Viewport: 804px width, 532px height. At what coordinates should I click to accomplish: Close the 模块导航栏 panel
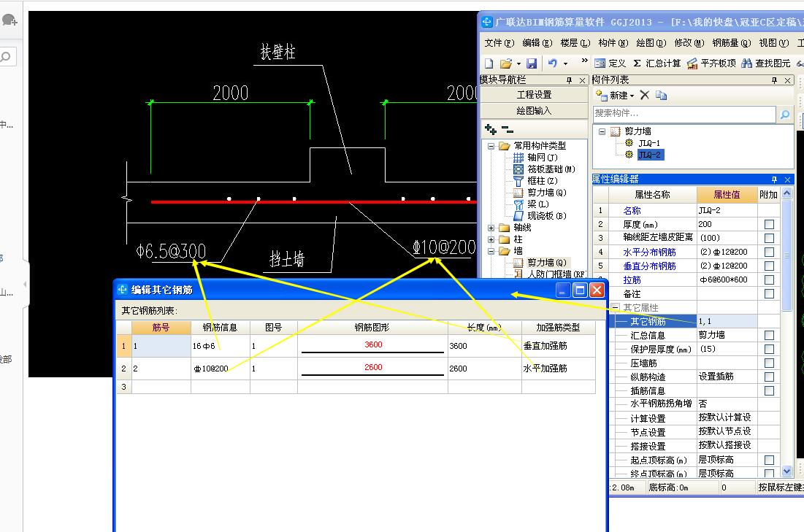click(x=582, y=80)
